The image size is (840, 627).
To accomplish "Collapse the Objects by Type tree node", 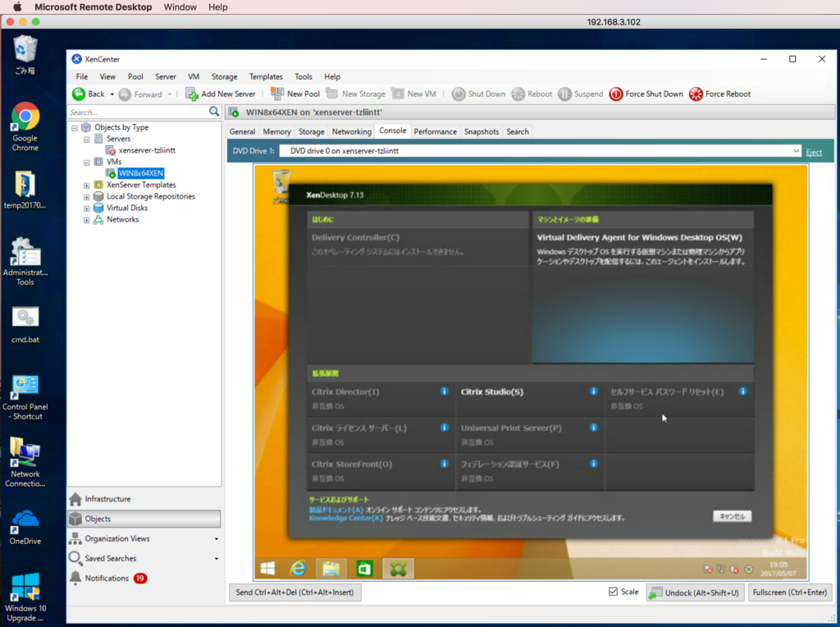I will coord(75,127).
